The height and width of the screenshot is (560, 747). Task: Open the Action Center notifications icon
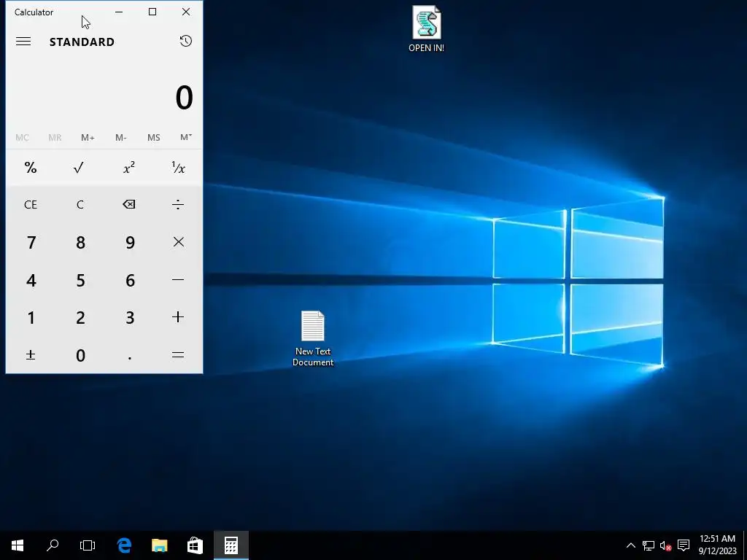coord(684,545)
